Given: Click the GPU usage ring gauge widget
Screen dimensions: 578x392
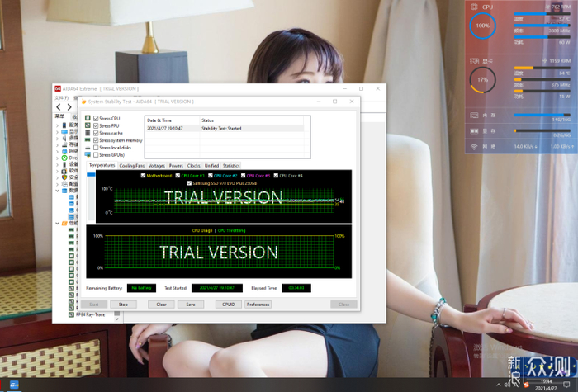Looking at the screenshot, I should click(482, 80).
